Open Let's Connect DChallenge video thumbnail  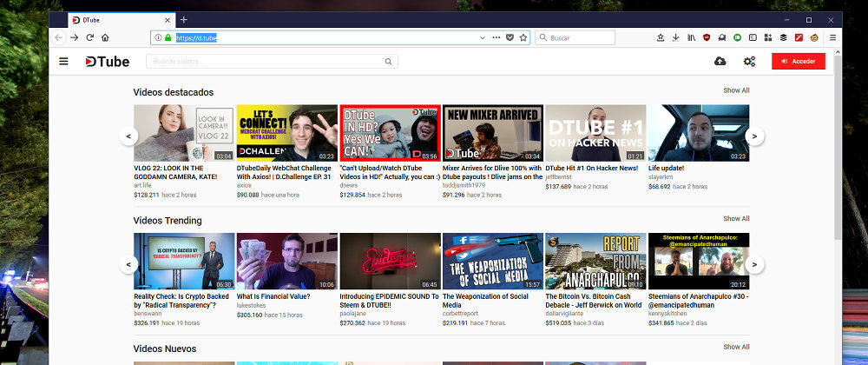click(x=286, y=133)
